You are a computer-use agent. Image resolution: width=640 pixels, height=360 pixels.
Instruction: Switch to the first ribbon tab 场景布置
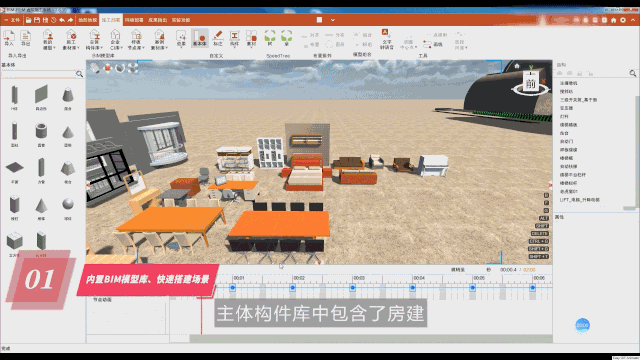(87, 20)
